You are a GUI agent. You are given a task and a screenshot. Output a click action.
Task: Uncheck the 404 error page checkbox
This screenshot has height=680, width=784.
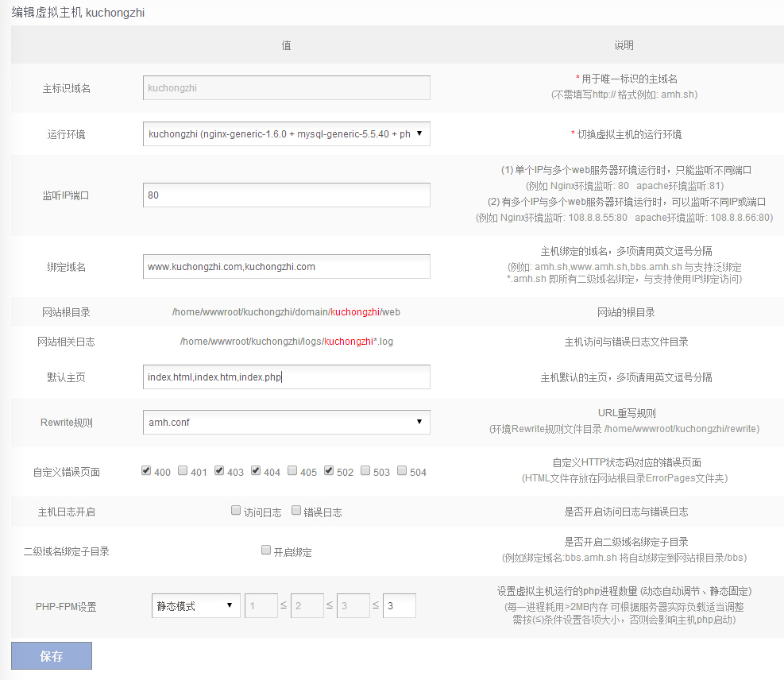(x=256, y=470)
